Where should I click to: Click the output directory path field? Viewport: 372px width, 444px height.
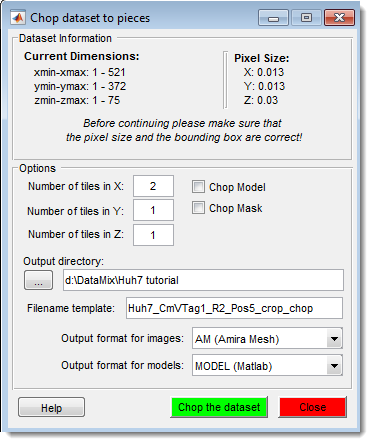203,280
